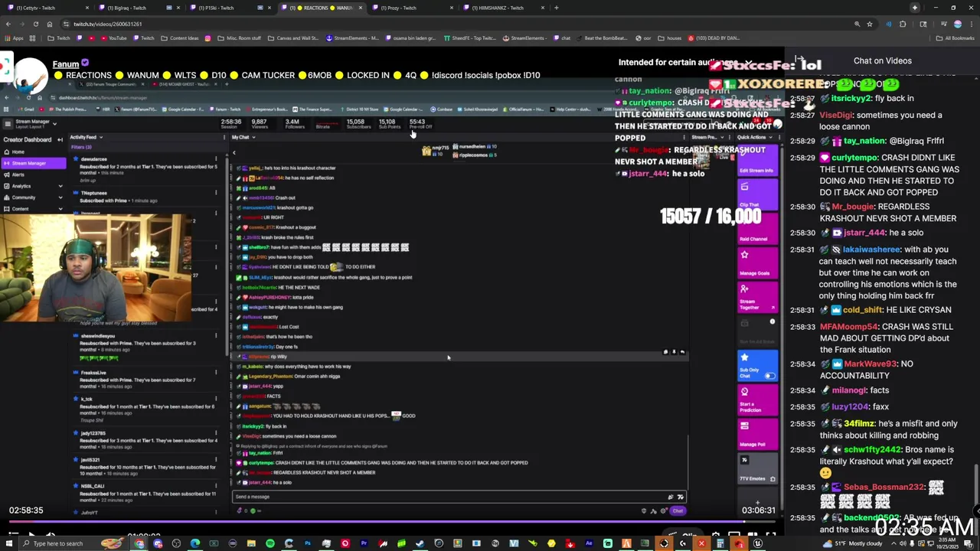The image size is (980, 551).
Task: Open Photoshop from the Windows taskbar
Action: pyautogui.click(x=308, y=543)
